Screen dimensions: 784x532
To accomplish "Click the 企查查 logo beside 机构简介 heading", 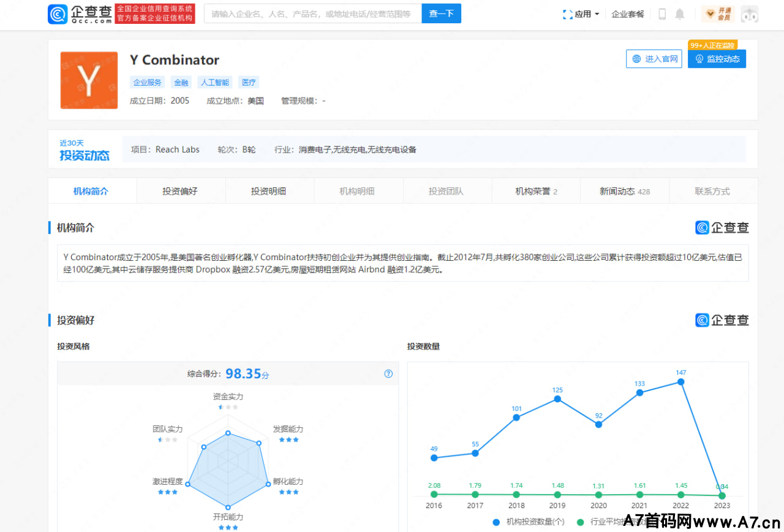I will [x=722, y=228].
